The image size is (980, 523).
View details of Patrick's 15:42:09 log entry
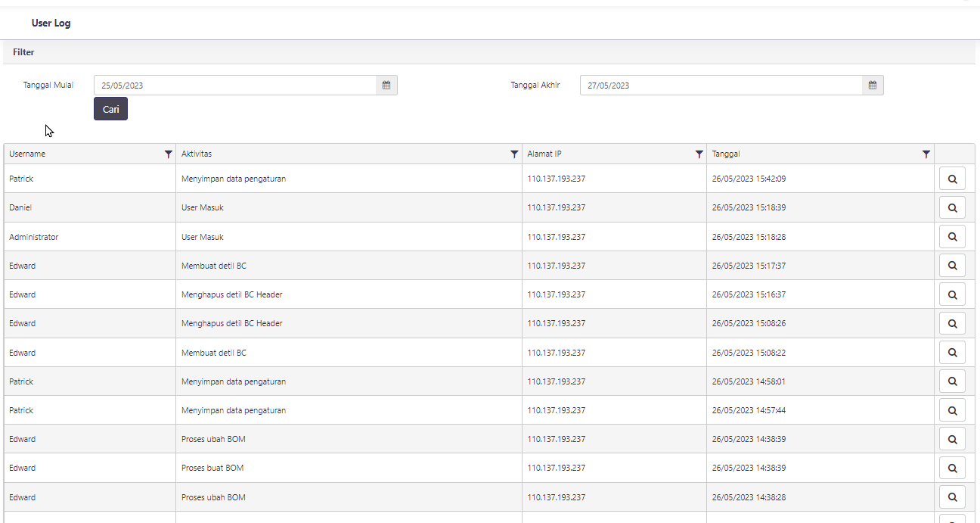pos(952,179)
